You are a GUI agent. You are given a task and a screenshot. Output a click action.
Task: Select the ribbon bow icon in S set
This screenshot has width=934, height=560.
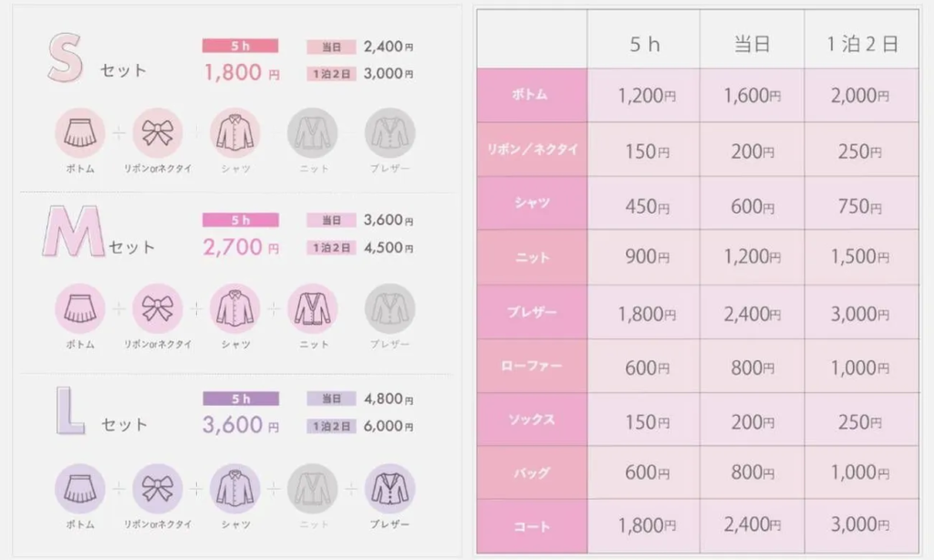point(157,133)
